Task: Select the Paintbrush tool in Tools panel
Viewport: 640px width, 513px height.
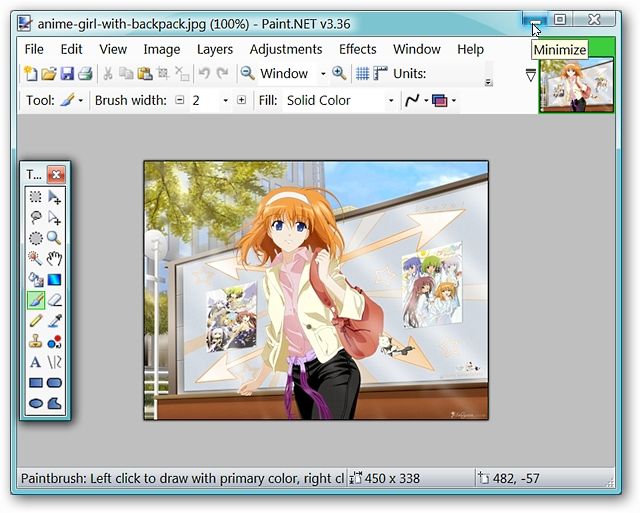Action: coord(36,300)
